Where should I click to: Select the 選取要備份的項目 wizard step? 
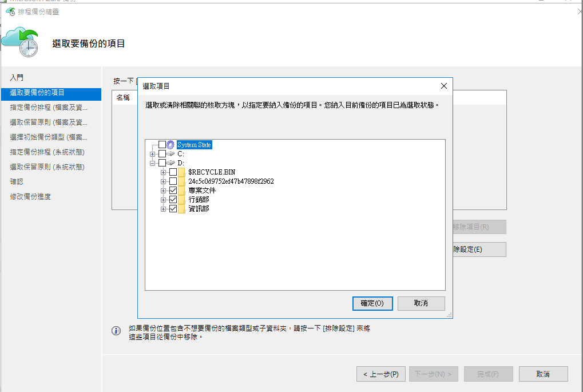51,93
